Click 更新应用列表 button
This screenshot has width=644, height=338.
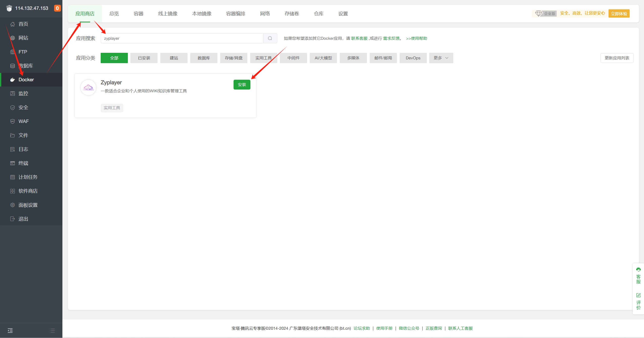pyautogui.click(x=617, y=58)
